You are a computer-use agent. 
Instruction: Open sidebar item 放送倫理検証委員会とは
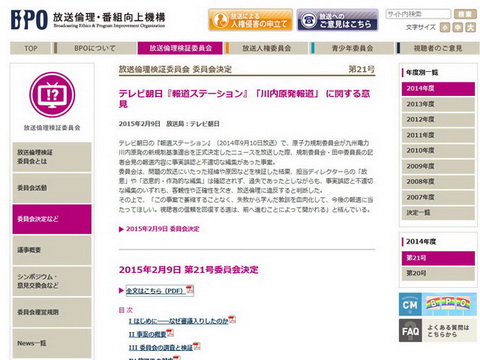tap(52, 157)
